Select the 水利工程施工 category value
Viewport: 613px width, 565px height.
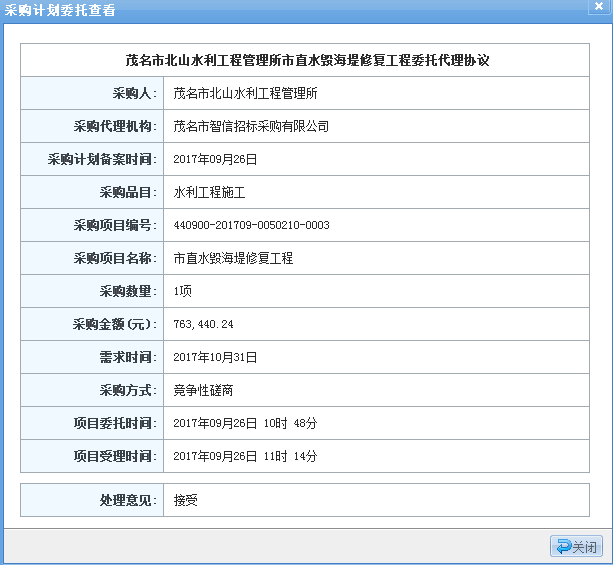[x=209, y=192]
